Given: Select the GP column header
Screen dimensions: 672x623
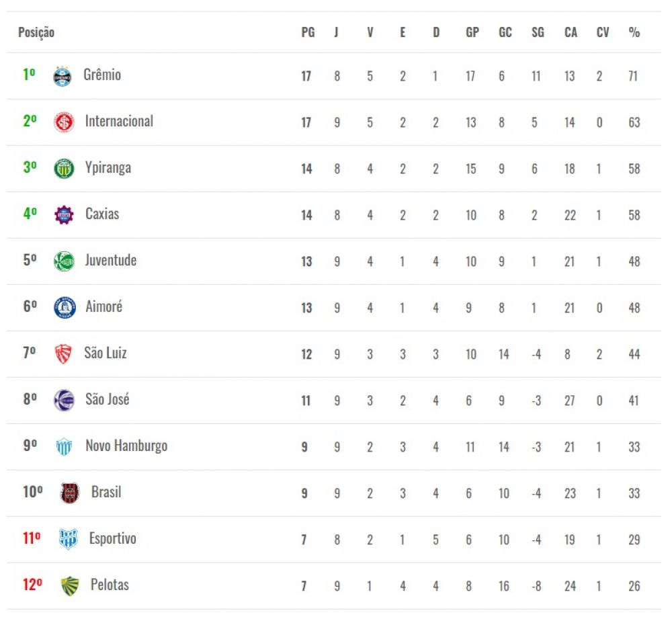Looking at the screenshot, I should (472, 32).
